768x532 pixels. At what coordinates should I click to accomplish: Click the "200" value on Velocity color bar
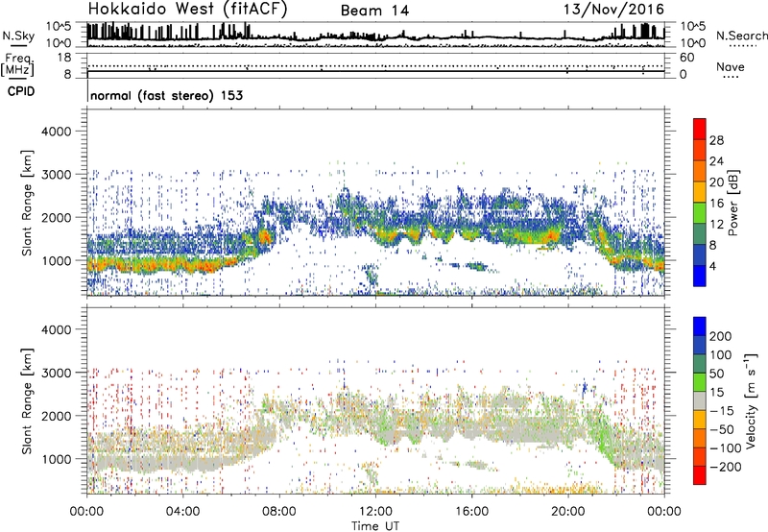tap(721, 336)
